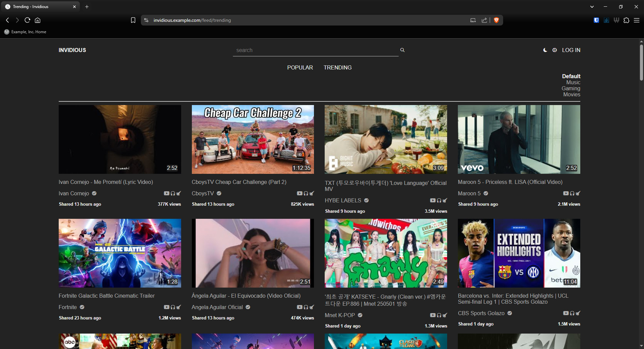Bookmark this page with bookmark icon
Viewport: 644px width, 349px height.
(x=133, y=20)
